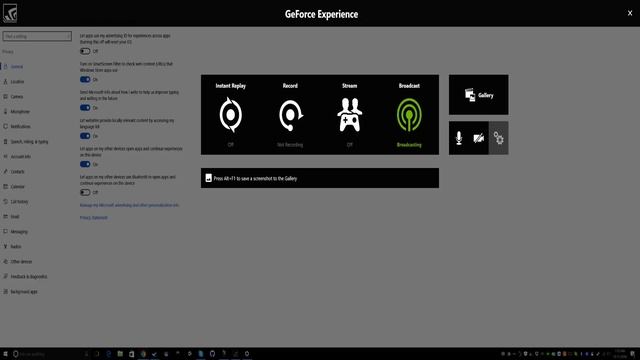
Task: Open the Stream co-op feature
Action: coord(350,115)
